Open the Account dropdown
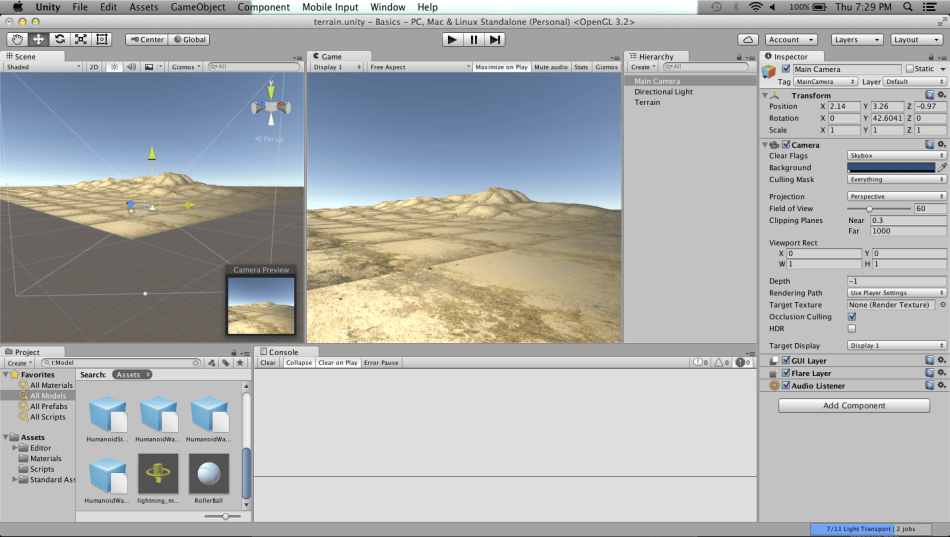950x537 pixels. 791,39
